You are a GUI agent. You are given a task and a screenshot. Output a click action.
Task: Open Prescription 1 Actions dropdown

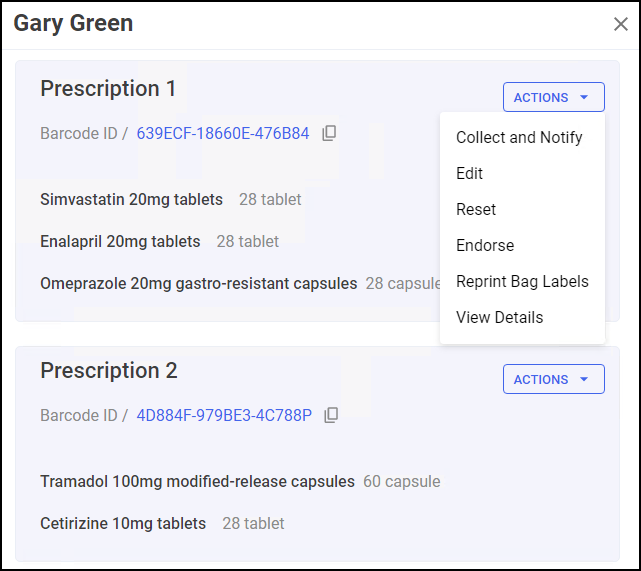point(553,97)
